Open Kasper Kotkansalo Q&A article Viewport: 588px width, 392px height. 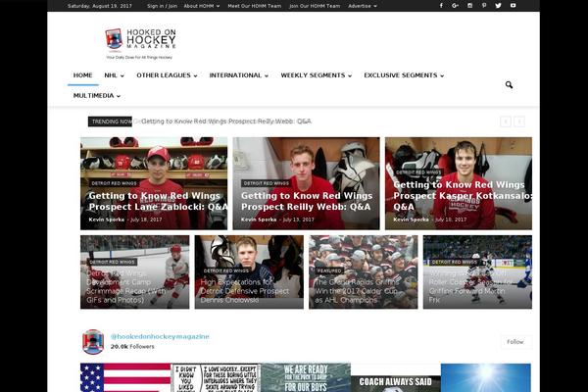[463, 196]
